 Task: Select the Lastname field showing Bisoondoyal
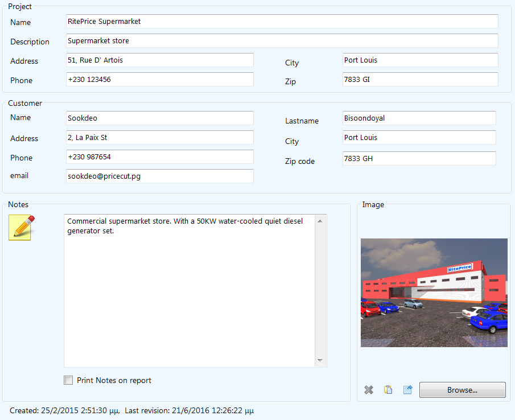coord(419,118)
